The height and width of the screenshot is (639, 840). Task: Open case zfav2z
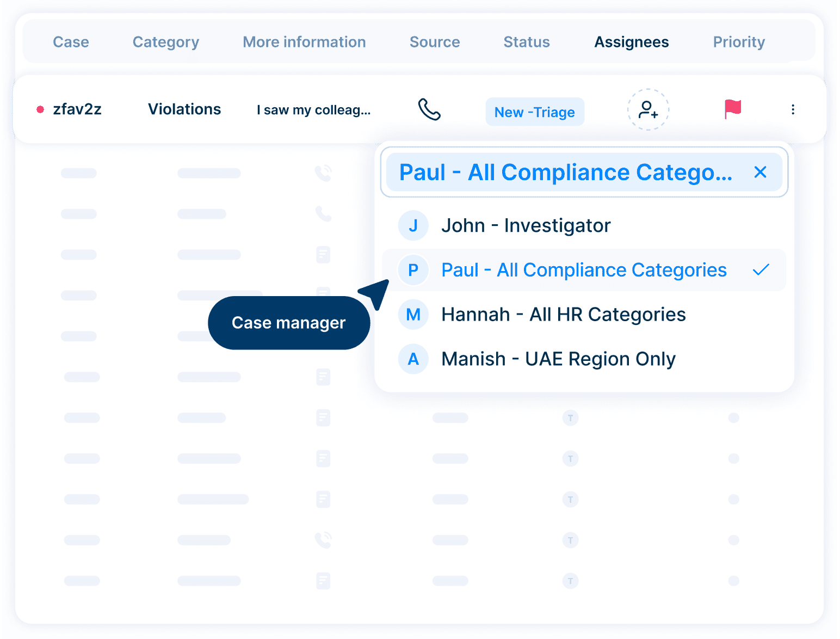click(x=77, y=109)
